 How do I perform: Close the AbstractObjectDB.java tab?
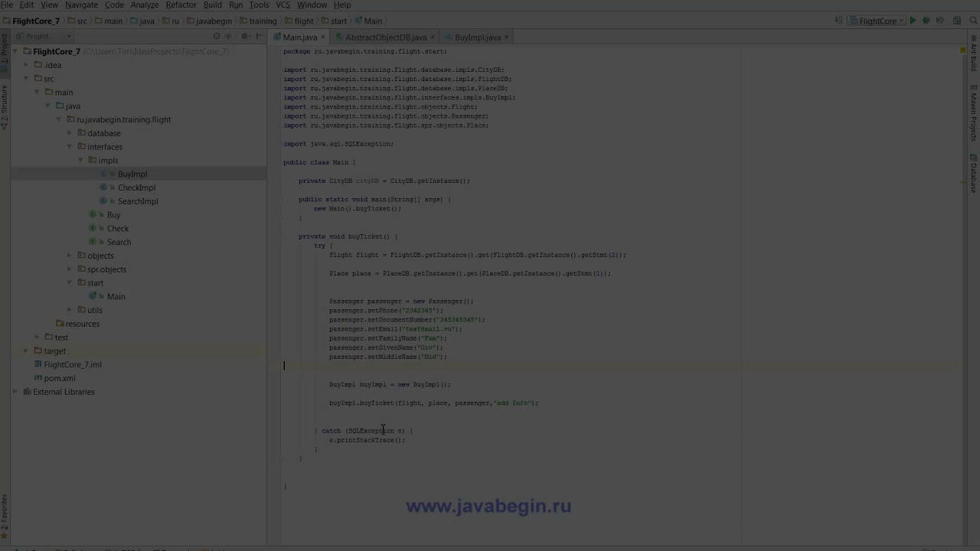pos(433,37)
